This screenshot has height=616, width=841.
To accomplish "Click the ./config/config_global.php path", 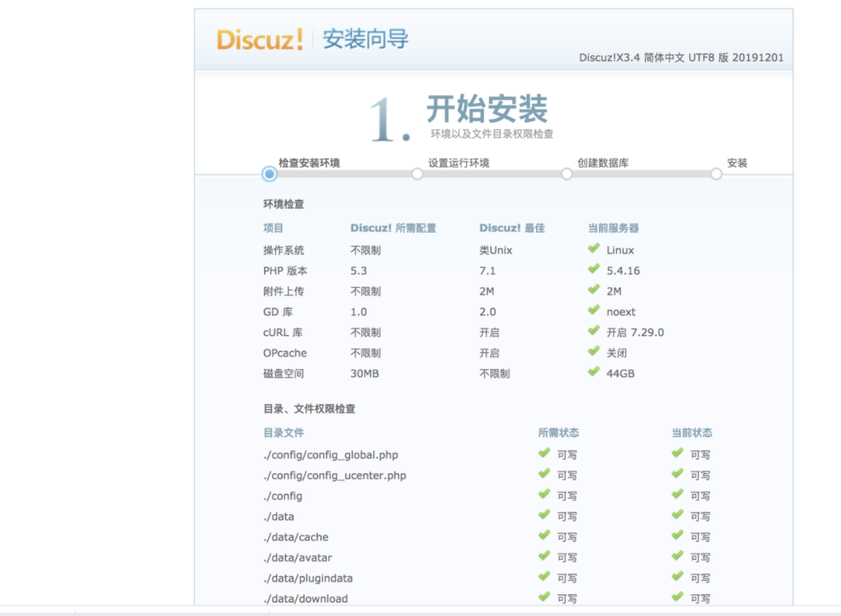I will [x=331, y=455].
